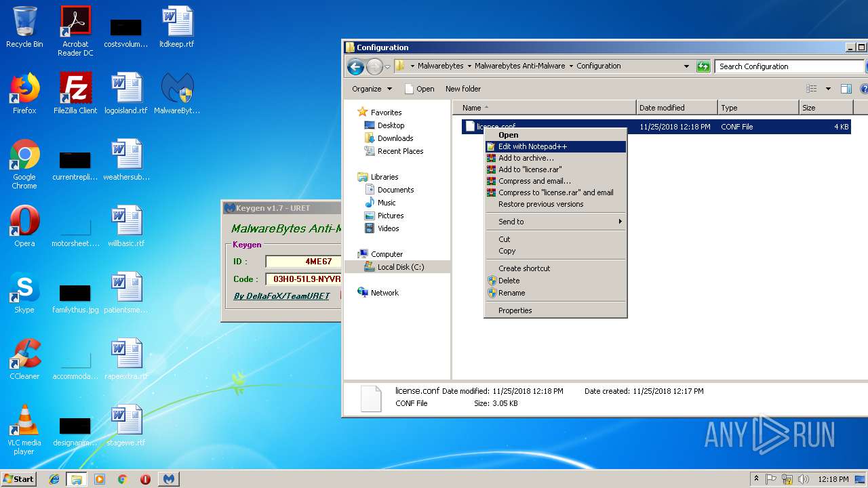Open logoisland.rtf desktop file
Image resolution: width=868 pixels, height=488 pixels.
pos(126,94)
